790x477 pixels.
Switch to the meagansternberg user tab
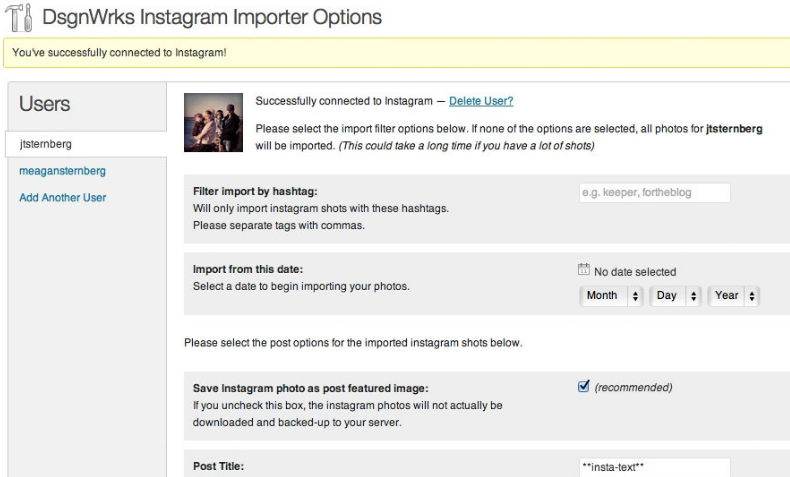pyautogui.click(x=62, y=171)
